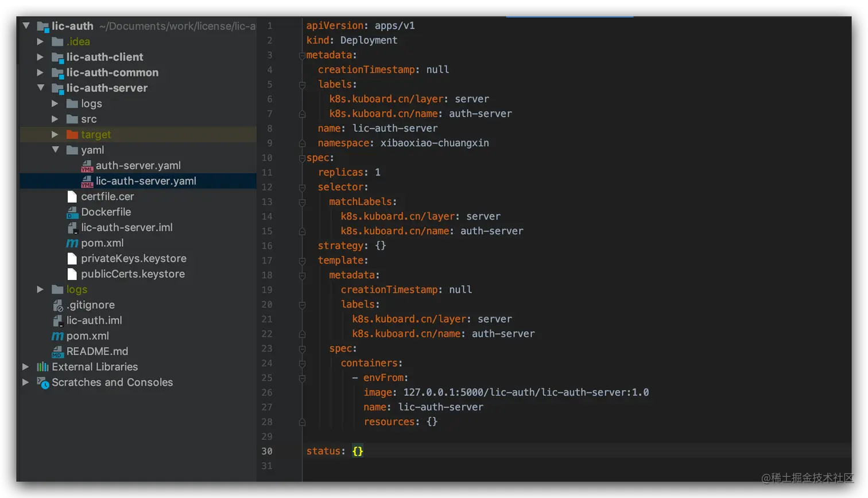Click the lic-auth-client module icon
Image resolution: width=868 pixels, height=498 pixels.
[57, 57]
